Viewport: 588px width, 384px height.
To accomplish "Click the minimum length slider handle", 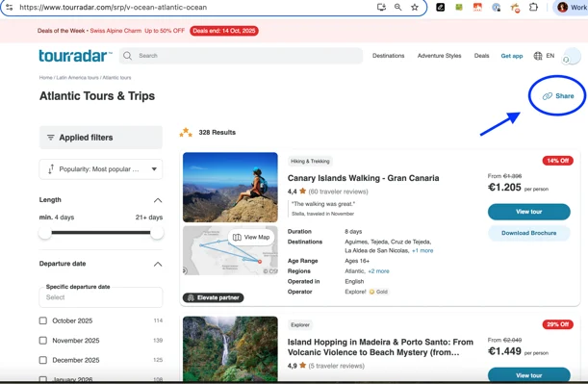I will 45,233.
